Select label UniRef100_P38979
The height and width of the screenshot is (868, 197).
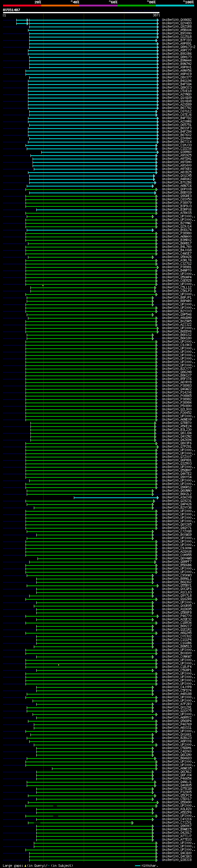point(176,203)
